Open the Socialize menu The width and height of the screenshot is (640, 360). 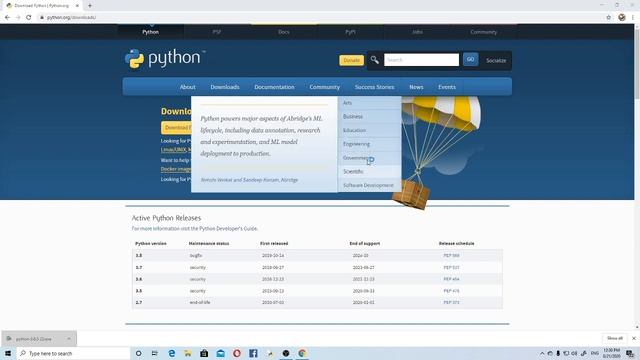[x=496, y=60]
